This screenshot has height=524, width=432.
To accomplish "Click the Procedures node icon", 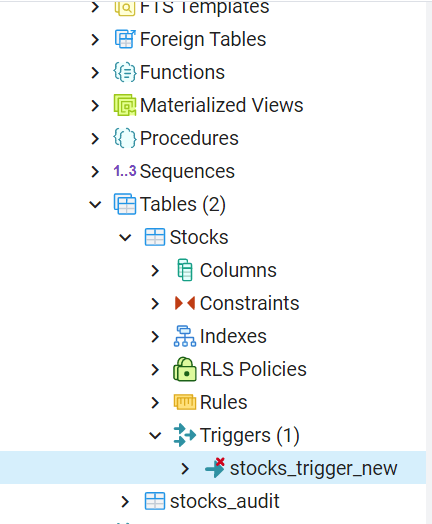I will click(x=125, y=138).
